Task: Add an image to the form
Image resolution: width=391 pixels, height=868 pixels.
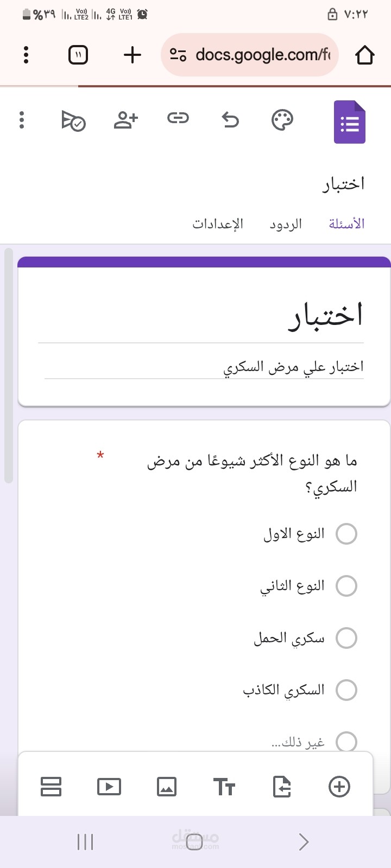Action: (x=167, y=787)
